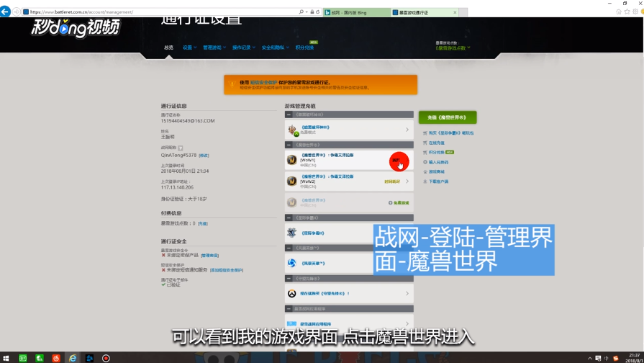Open the 《暗黑破坏神III》 game link
Screen dimensions: 644x363
click(x=315, y=127)
